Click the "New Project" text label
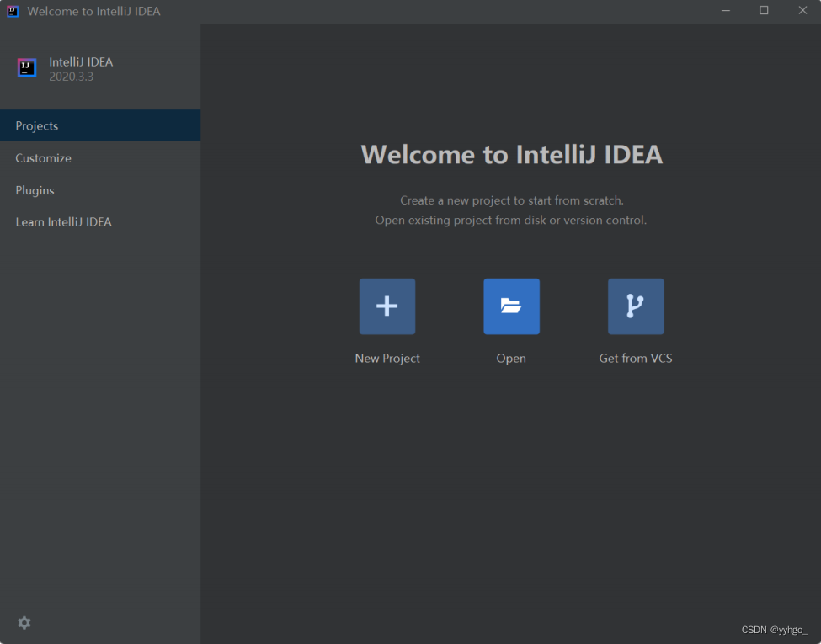Viewport: 821px width, 644px height. (387, 359)
